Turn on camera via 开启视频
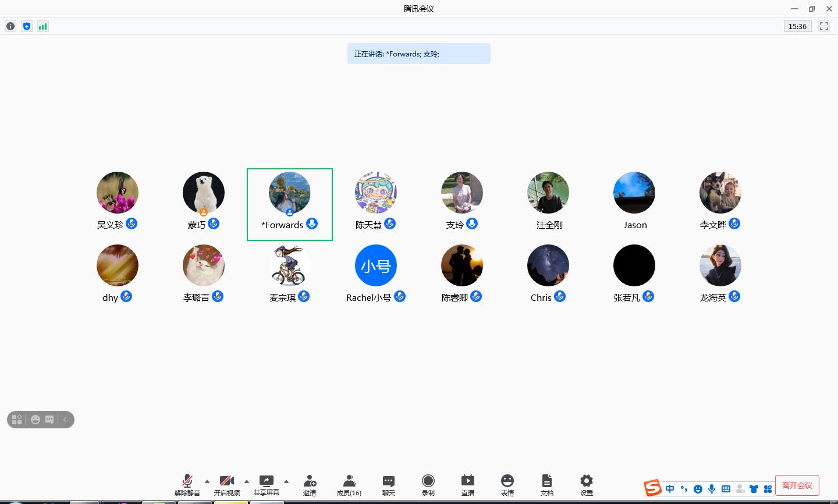 pos(226,484)
